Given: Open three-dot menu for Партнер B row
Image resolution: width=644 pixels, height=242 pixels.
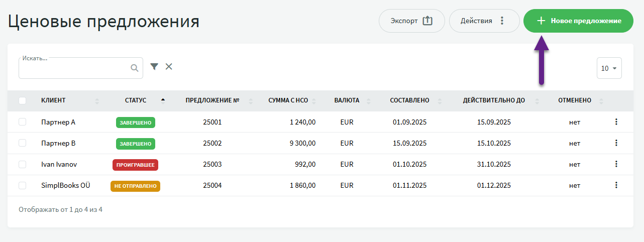Looking at the screenshot, I should (x=616, y=143).
